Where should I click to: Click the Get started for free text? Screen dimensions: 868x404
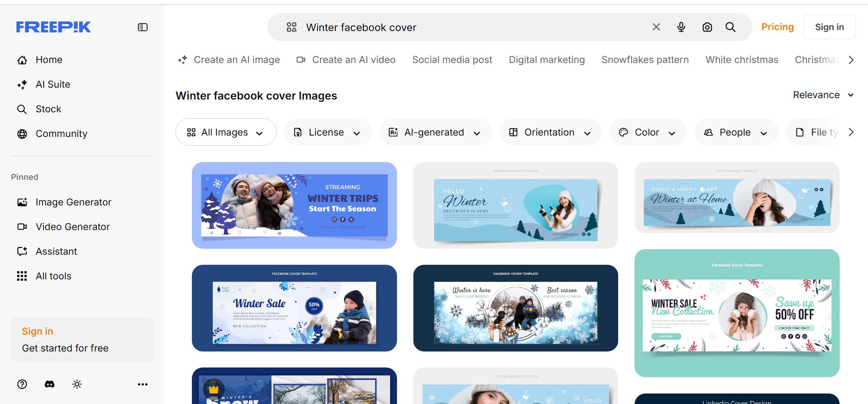click(x=65, y=348)
